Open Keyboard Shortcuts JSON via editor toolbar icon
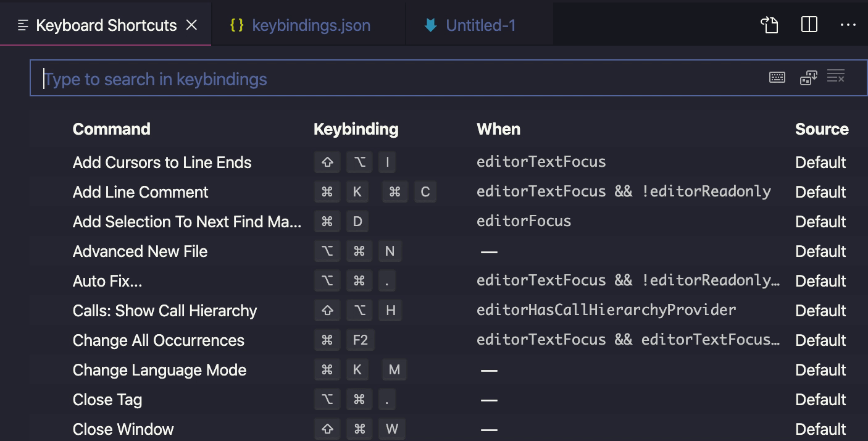The width and height of the screenshot is (868, 441). [x=769, y=25]
